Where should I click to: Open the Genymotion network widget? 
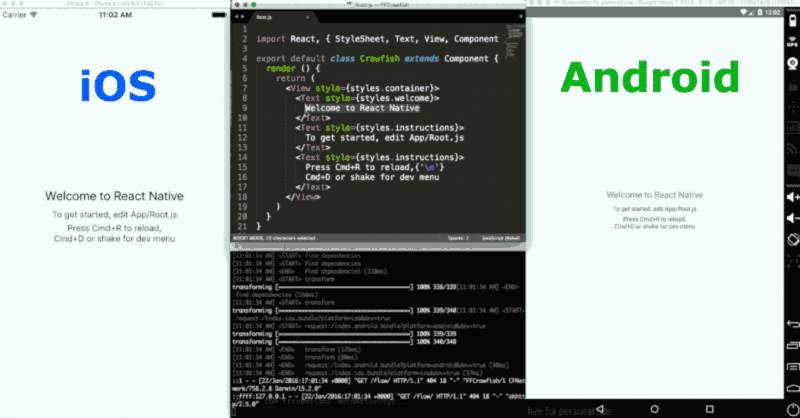pyautogui.click(x=792, y=149)
